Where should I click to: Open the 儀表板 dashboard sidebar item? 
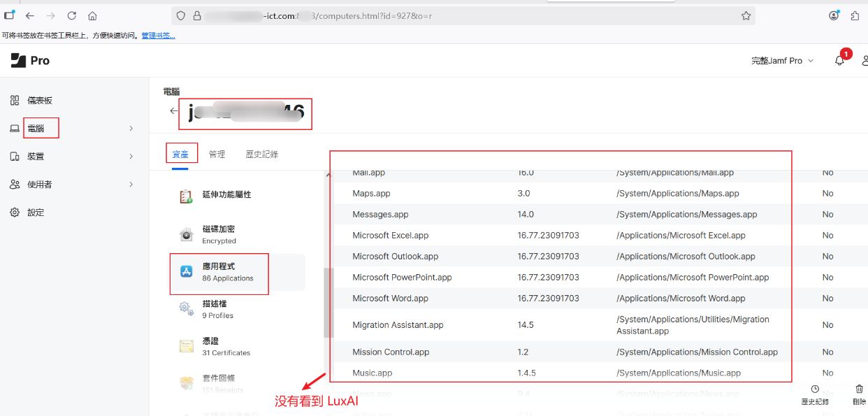(x=39, y=101)
